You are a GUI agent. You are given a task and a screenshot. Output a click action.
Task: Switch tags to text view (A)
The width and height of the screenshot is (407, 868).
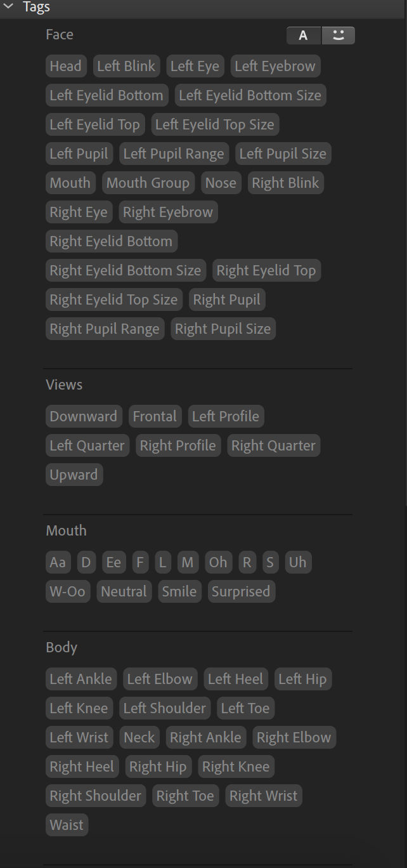coord(304,36)
